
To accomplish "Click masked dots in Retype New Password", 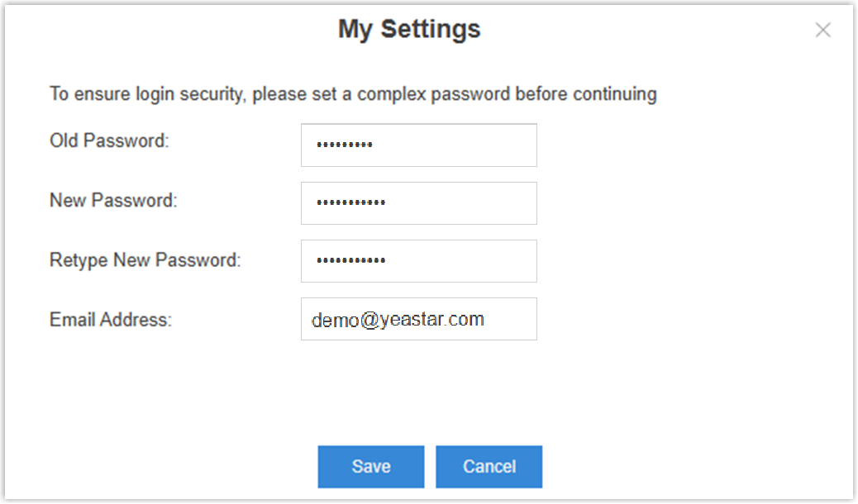I will coord(351,261).
